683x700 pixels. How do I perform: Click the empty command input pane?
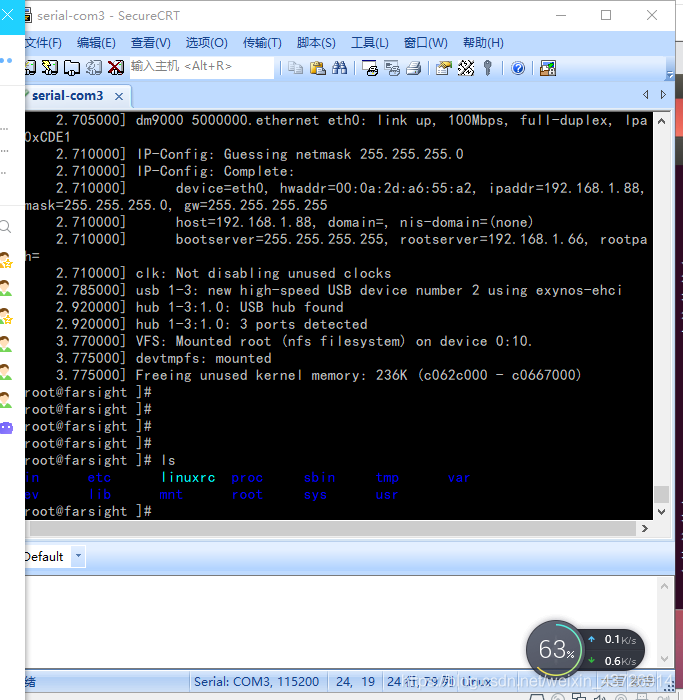tap(339, 622)
